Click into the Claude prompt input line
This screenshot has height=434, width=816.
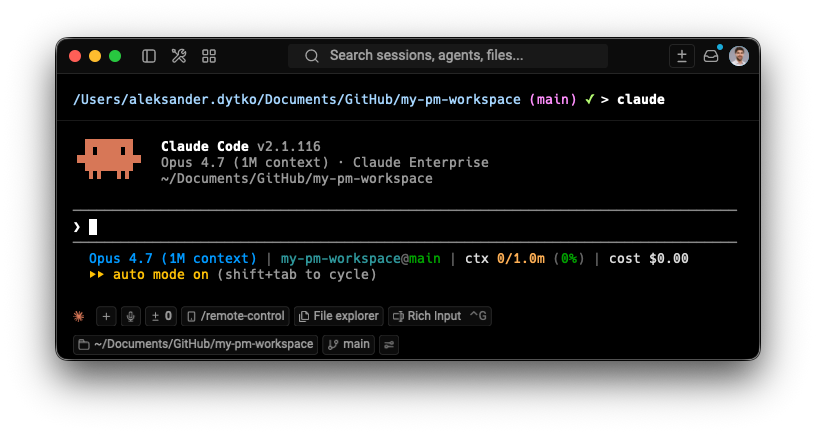405,227
